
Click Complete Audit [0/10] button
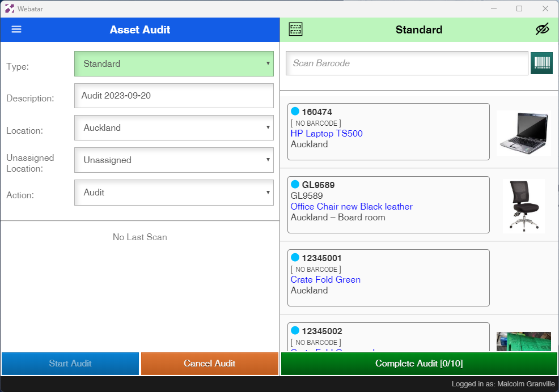point(419,364)
